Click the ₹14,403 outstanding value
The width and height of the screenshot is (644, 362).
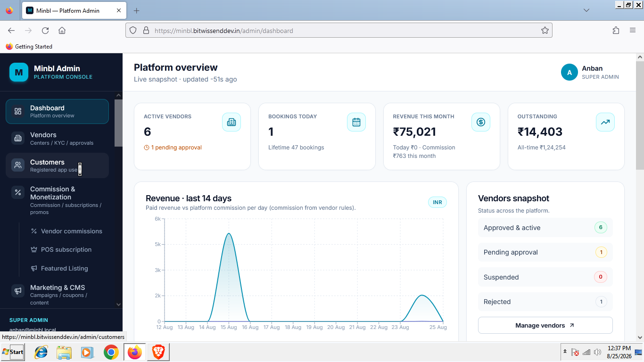[540, 132]
